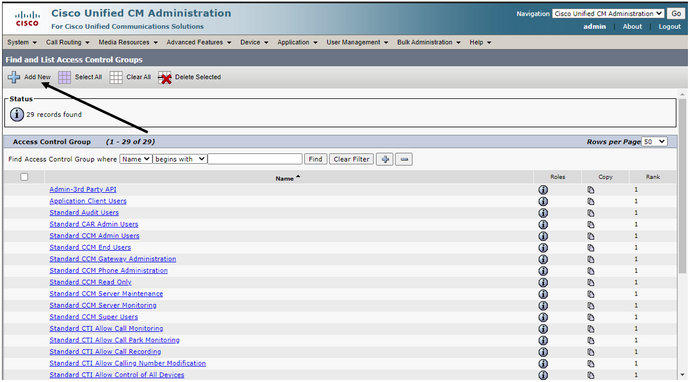
Task: View roles info for Standard CCM End Users
Action: point(543,247)
